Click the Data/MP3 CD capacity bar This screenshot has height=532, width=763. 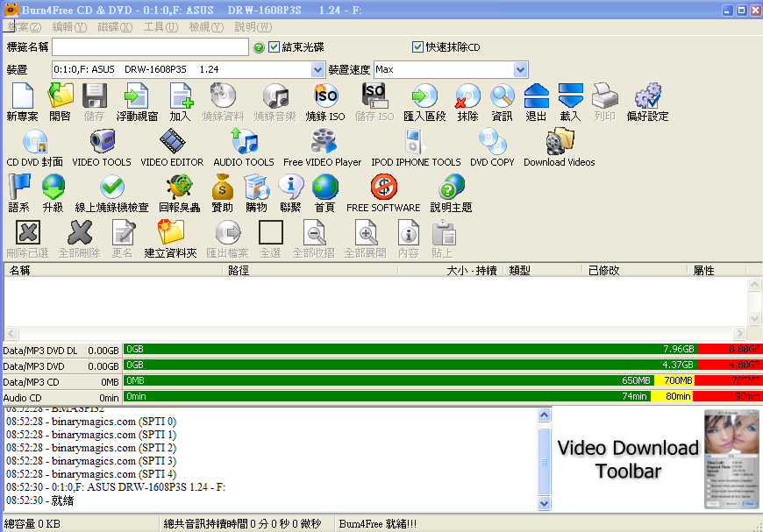point(442,381)
